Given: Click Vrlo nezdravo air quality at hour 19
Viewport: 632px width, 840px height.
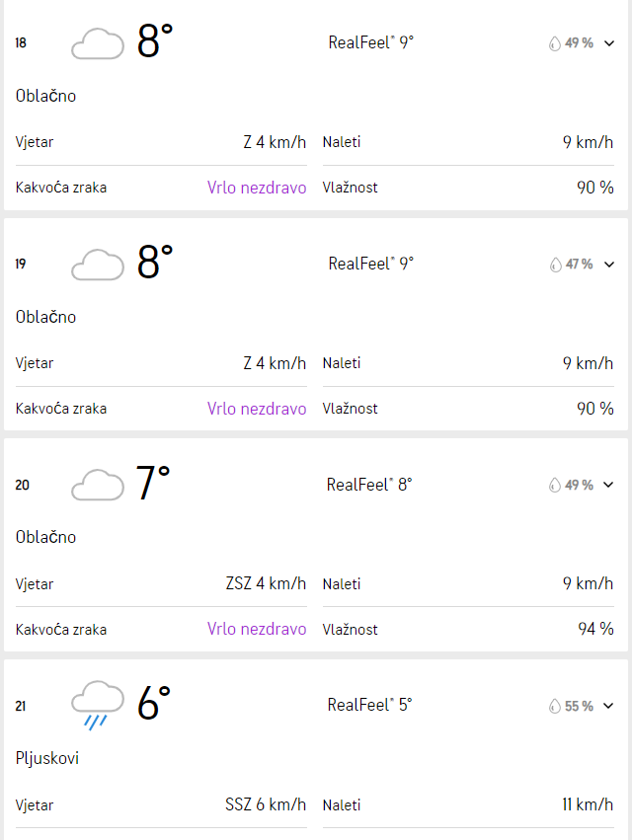Looking at the screenshot, I should (257, 409).
